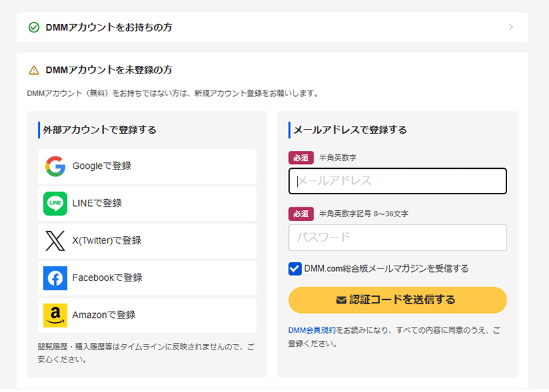Click the envelope icon on the yellow button
The height and width of the screenshot is (392, 549).
(x=341, y=300)
